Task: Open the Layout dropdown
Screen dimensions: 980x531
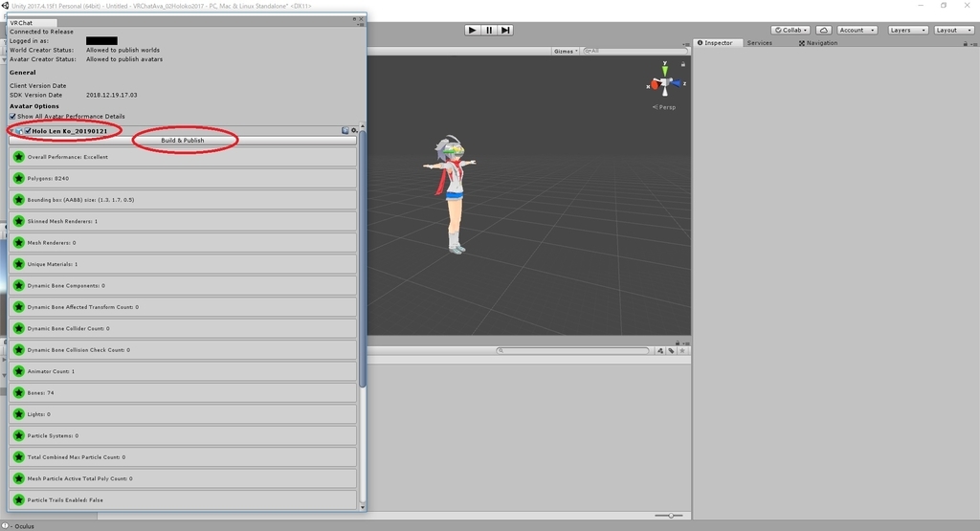Action: (953, 30)
